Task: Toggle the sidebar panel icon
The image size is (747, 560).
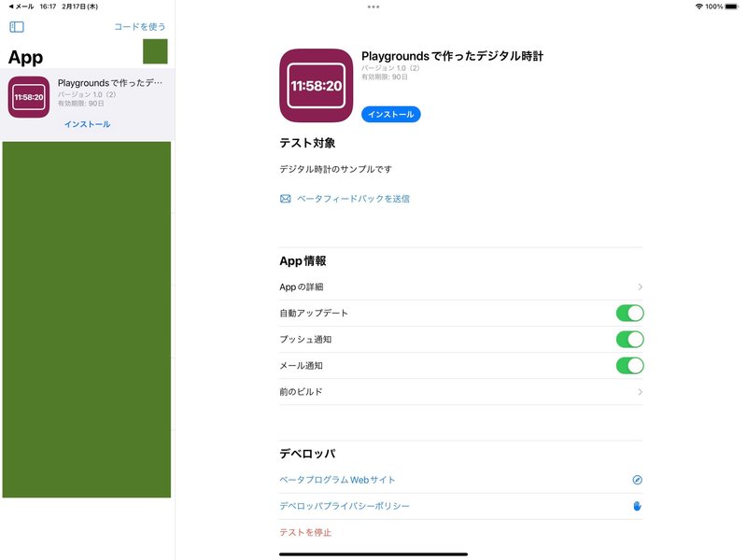Action: click(x=17, y=27)
